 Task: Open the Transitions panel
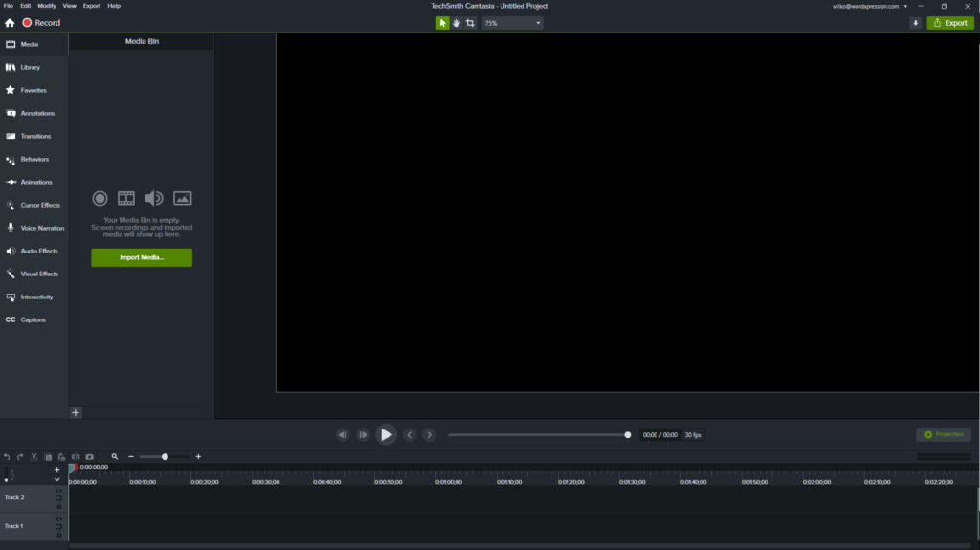33,136
